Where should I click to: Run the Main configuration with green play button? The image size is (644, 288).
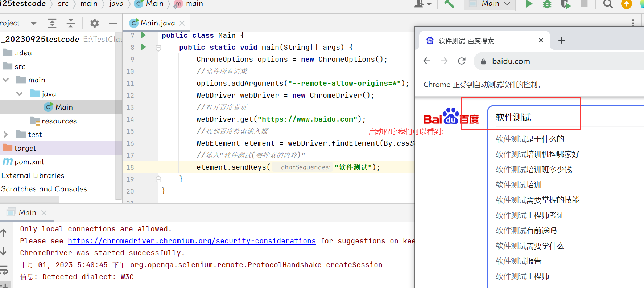click(529, 4)
